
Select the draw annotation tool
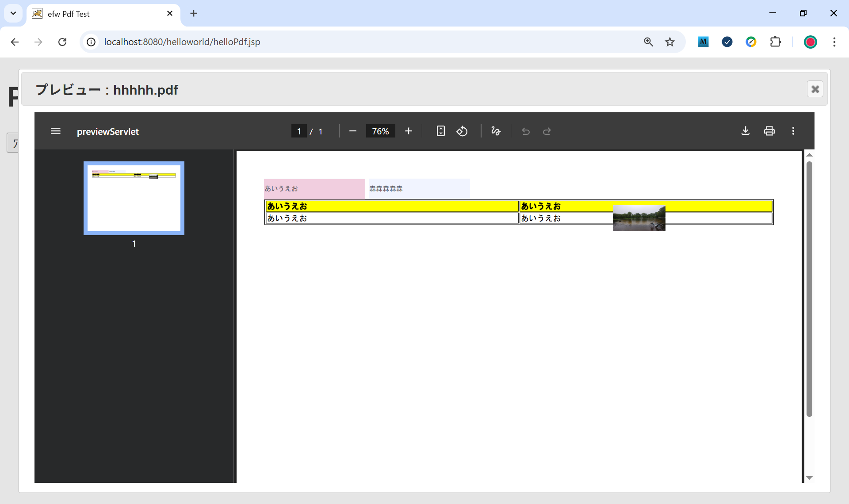[x=496, y=131]
